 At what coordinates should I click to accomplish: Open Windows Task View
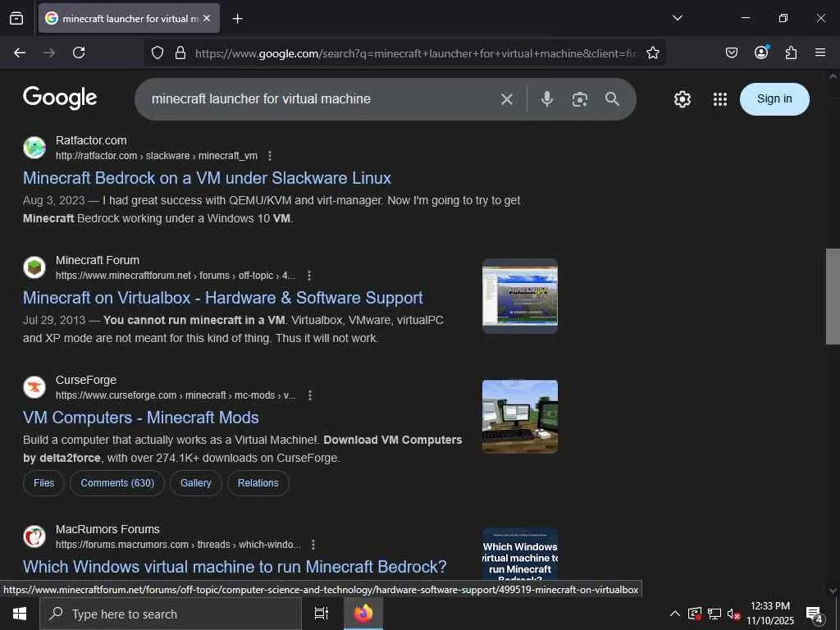(321, 614)
